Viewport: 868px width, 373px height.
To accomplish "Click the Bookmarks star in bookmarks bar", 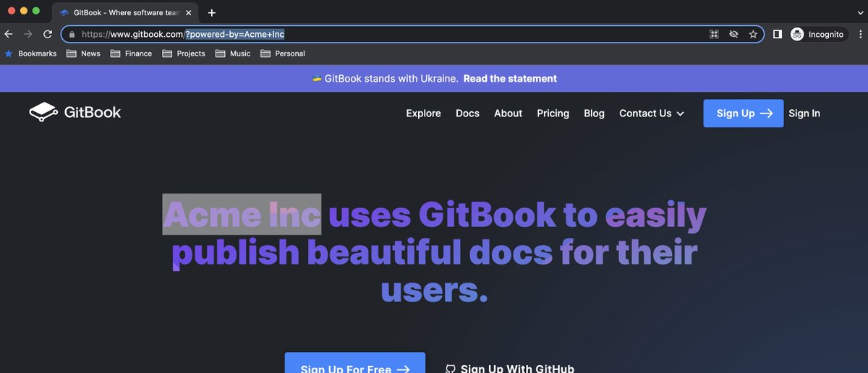I will (9, 53).
